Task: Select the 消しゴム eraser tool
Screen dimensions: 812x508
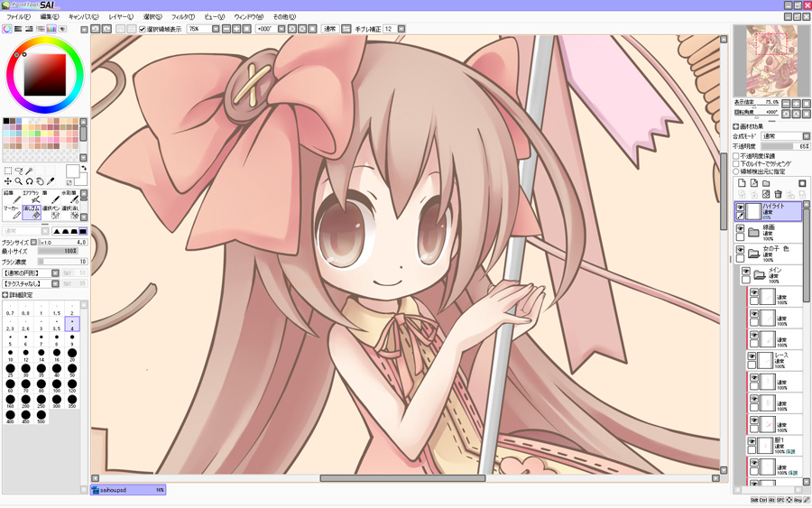Action: [32, 212]
